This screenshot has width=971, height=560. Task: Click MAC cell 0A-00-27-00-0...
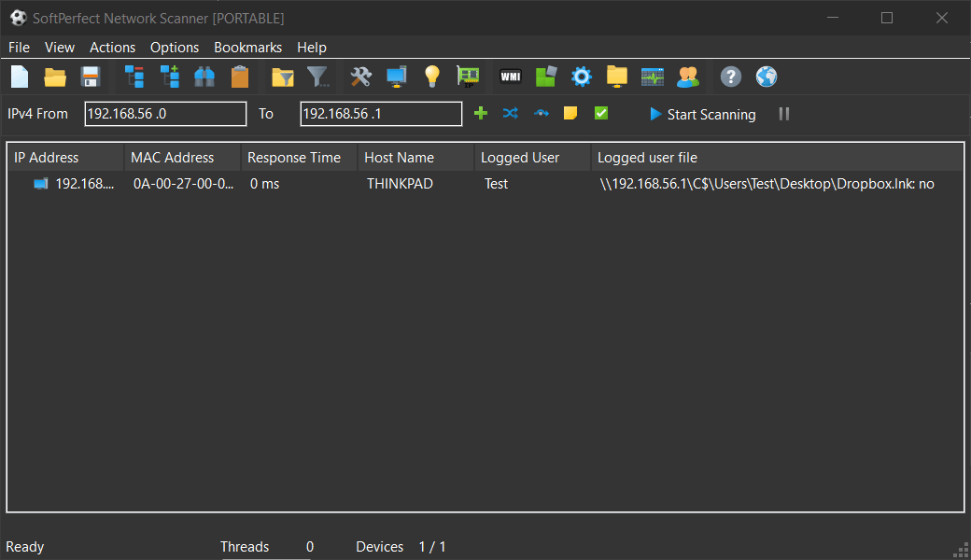coord(183,184)
